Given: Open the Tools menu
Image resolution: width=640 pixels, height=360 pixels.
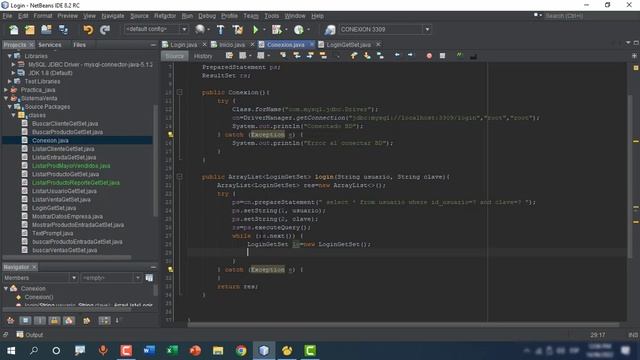Looking at the screenshot, I should [271, 16].
